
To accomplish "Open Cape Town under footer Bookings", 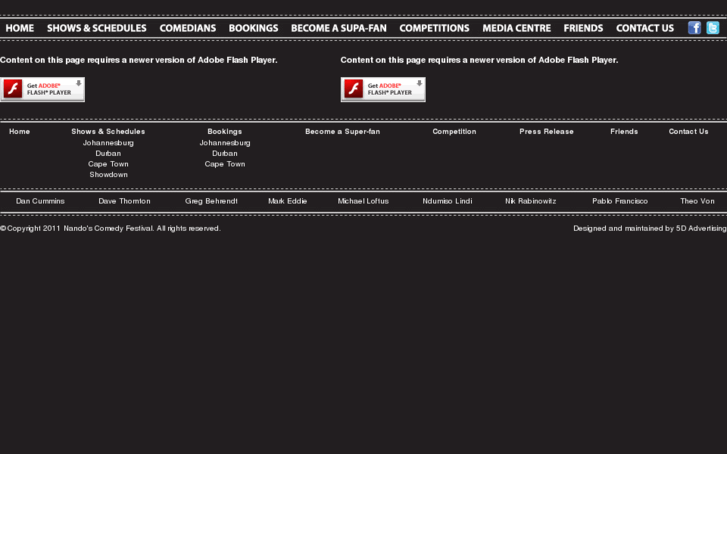I will (x=225, y=164).
